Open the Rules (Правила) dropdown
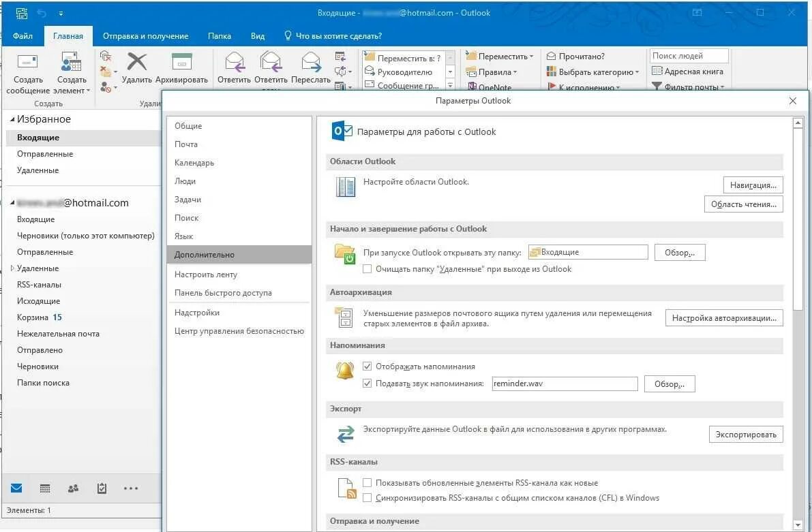This screenshot has width=812, height=532. tap(491, 72)
